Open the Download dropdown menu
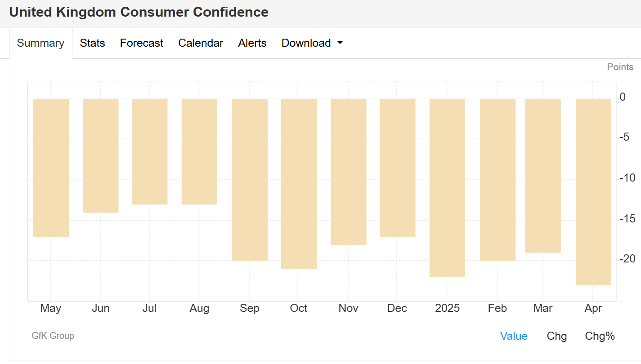The image size is (641, 364). [312, 43]
